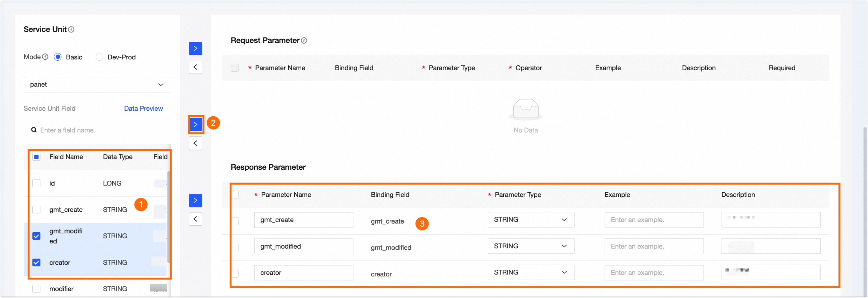
Task: Add selected fields to Request Parameter with the top right-arrow button
Action: coord(196,48)
